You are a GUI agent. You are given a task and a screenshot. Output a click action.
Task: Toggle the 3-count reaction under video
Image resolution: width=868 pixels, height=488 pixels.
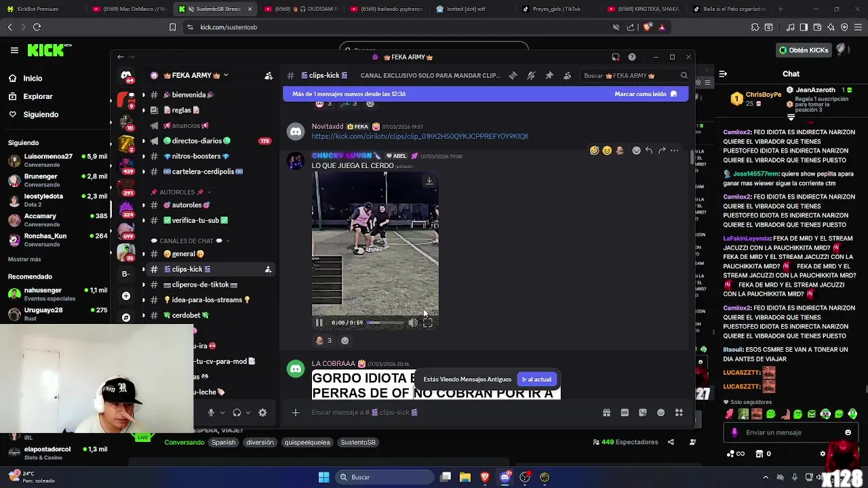coord(323,341)
